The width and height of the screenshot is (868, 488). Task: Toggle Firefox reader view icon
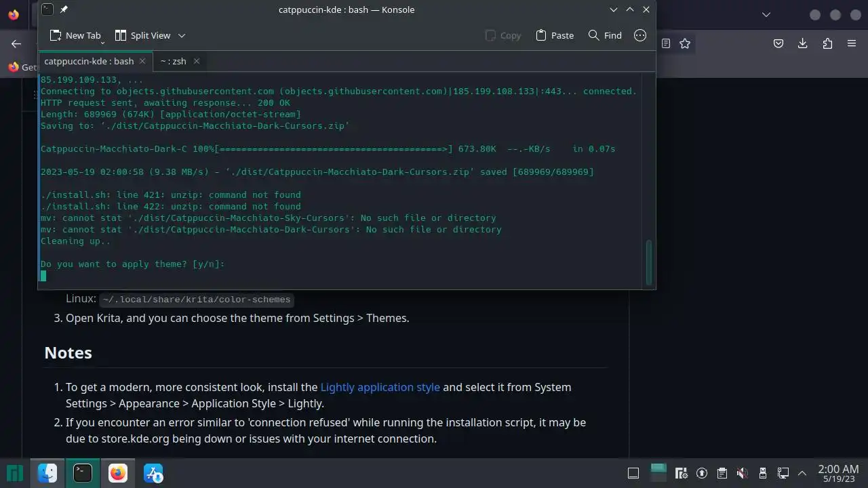(666, 43)
